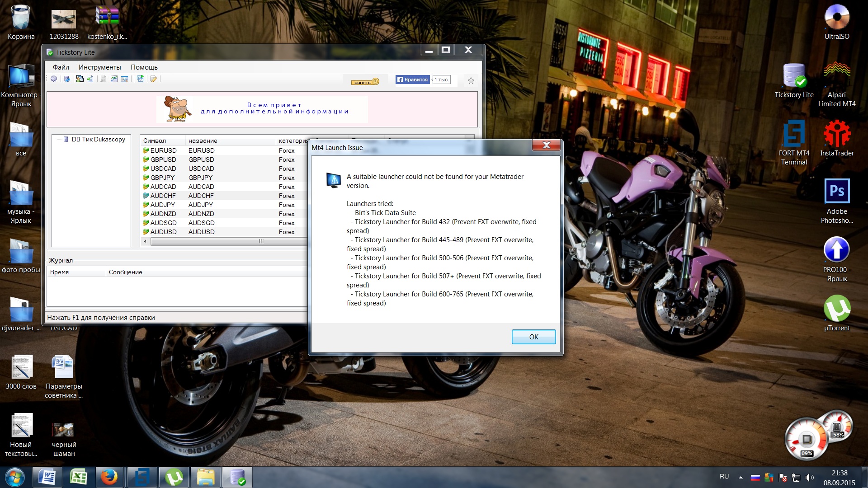868x488 pixels.
Task: Open Microsoft Word from the taskbar
Action: 47,478
